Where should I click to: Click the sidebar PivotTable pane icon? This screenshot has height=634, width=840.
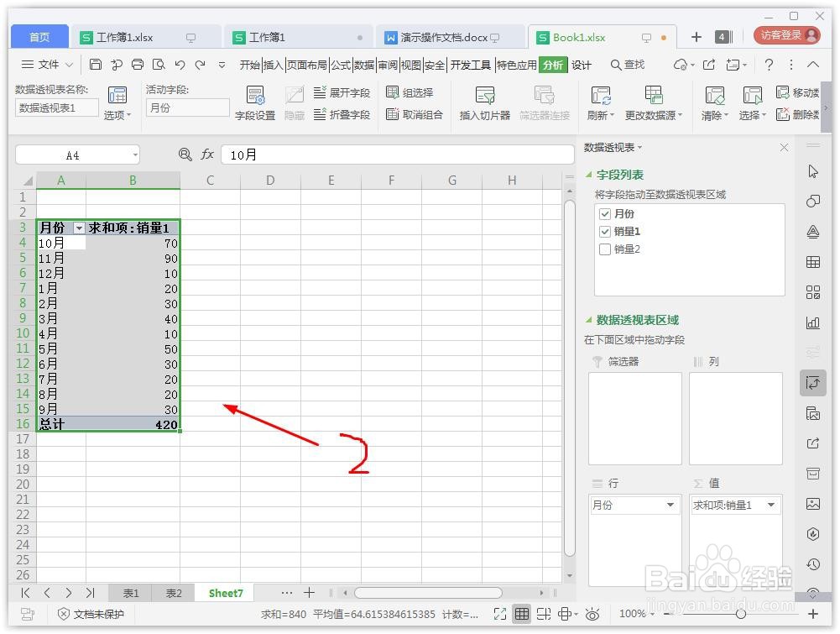pos(812,383)
